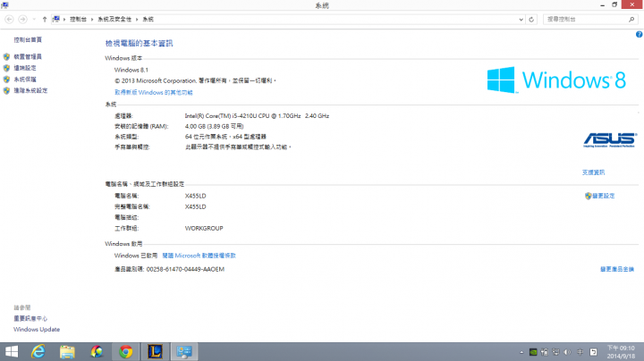Click the WORKGROUP value
Screen dimensions: 644x361
pyautogui.click(x=204, y=229)
